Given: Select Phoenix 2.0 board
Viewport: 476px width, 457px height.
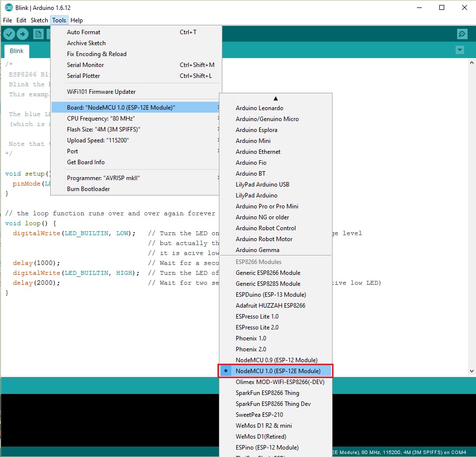Looking at the screenshot, I should [x=275, y=349].
